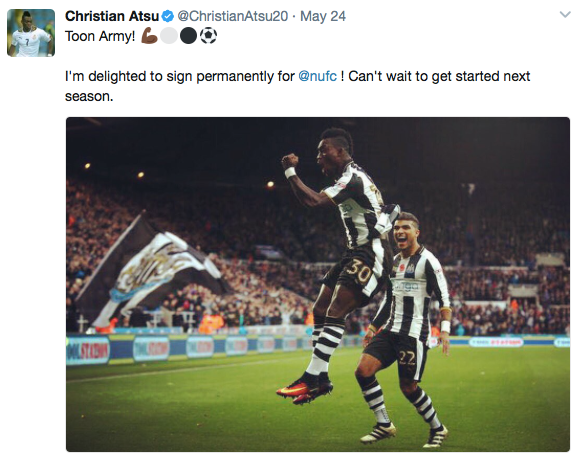Click the flexed bicep emoji
The height and width of the screenshot is (459, 582).
(149, 36)
